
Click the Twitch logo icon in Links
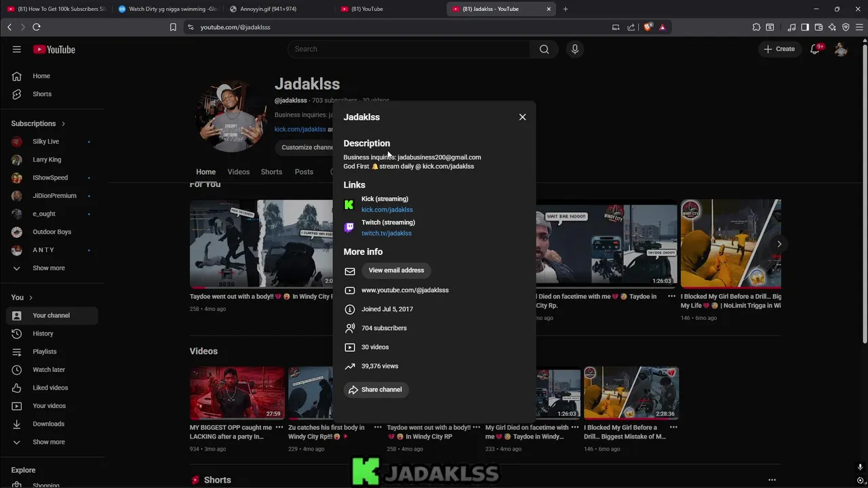(x=349, y=228)
